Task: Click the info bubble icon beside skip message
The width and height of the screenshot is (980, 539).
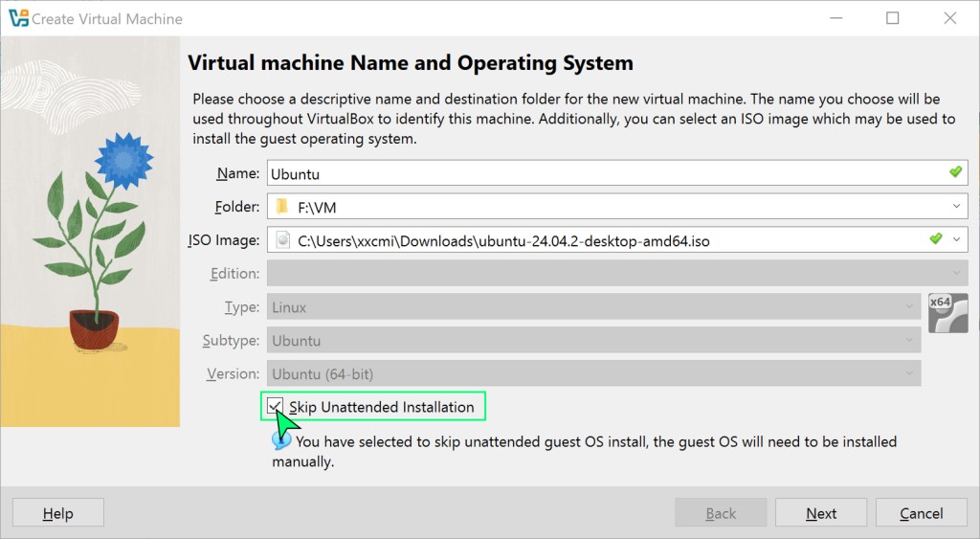Action: coord(281,441)
